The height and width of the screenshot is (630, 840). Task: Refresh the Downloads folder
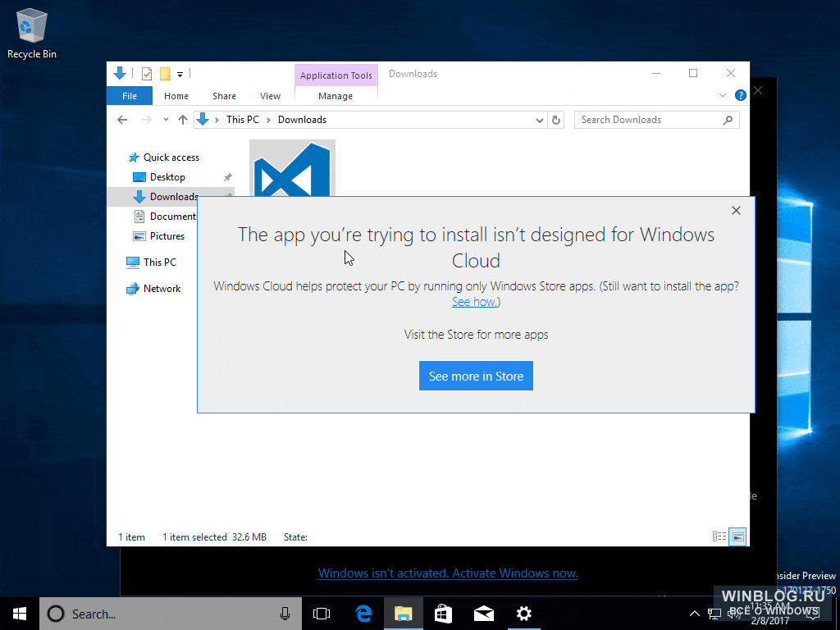(x=556, y=120)
